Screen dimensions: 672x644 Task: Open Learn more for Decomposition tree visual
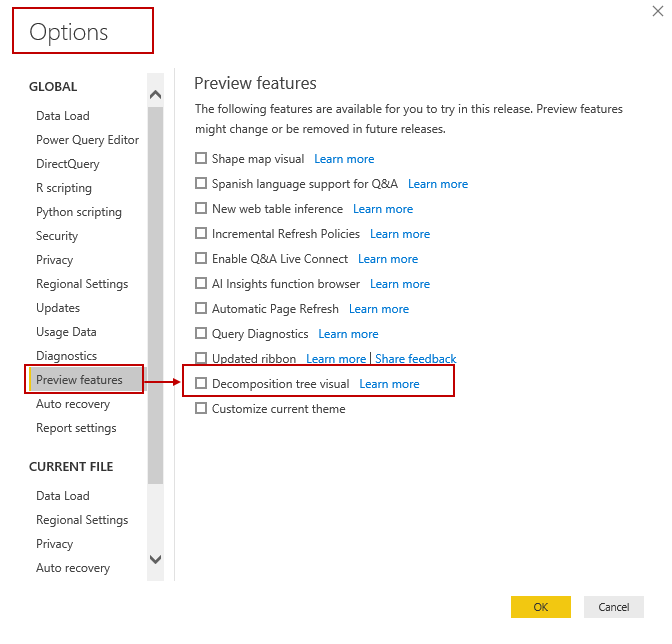click(389, 384)
